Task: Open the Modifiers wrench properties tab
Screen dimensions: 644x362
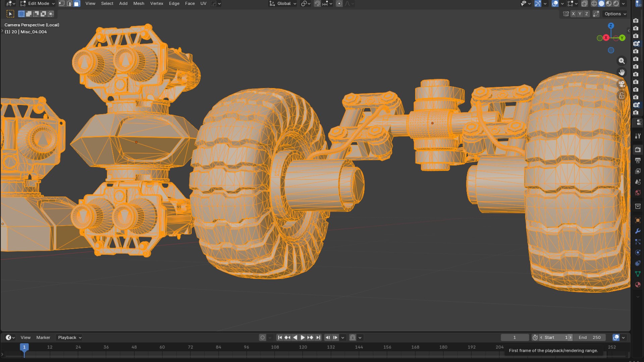Action: [x=638, y=231]
